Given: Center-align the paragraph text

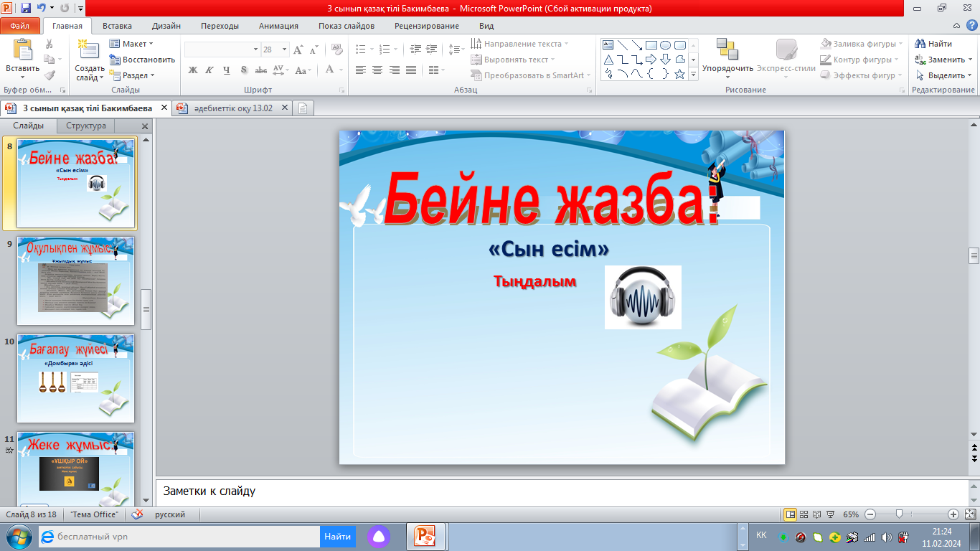Looking at the screenshot, I should tap(377, 70).
